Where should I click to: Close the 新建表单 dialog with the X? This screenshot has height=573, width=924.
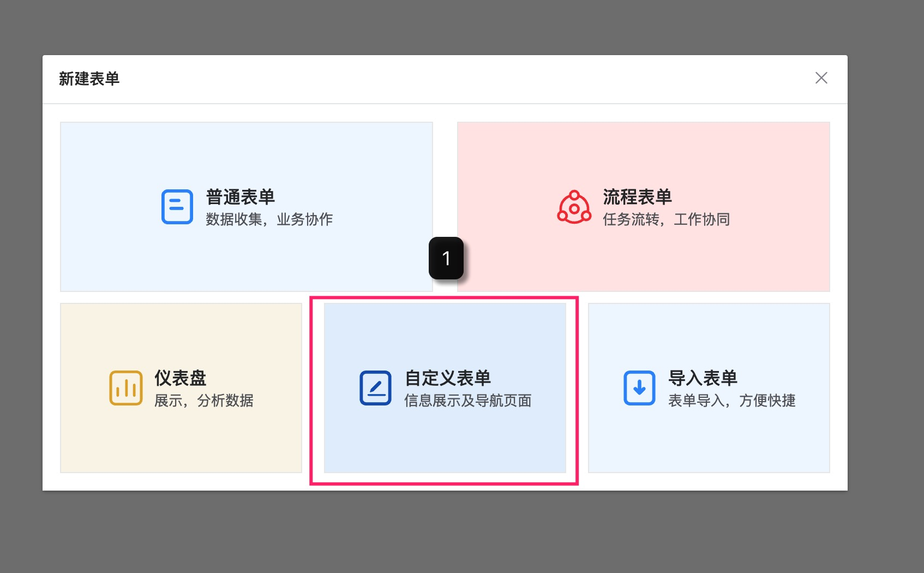coord(821,78)
